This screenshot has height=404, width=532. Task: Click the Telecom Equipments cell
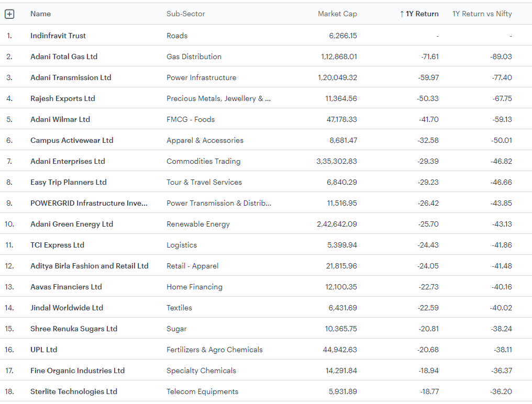(x=203, y=392)
